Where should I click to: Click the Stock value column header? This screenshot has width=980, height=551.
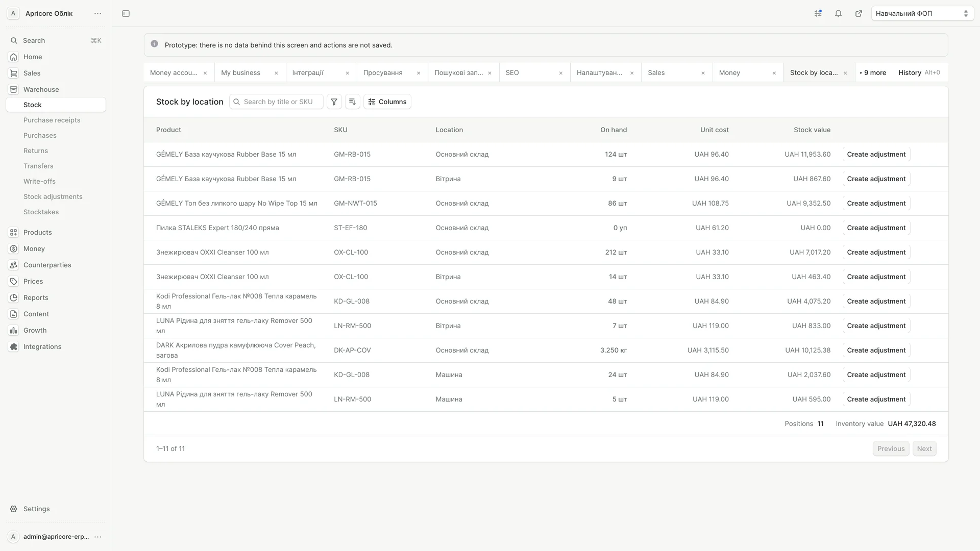[x=812, y=130]
